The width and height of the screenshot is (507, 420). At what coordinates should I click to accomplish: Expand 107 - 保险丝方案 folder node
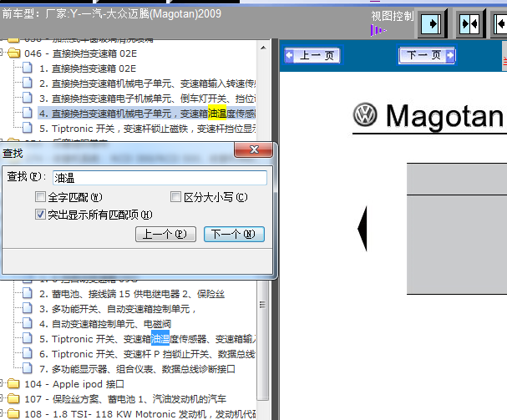pos(2,398)
